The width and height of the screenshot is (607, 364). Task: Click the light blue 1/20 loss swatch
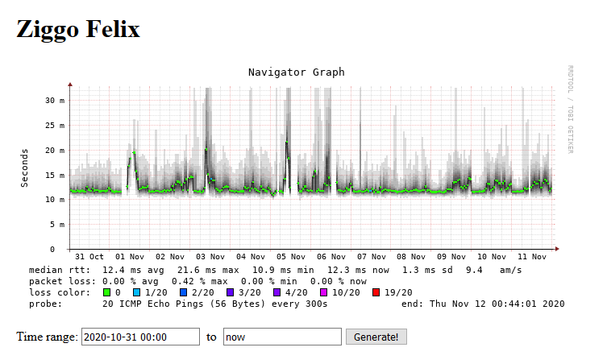pos(136,292)
